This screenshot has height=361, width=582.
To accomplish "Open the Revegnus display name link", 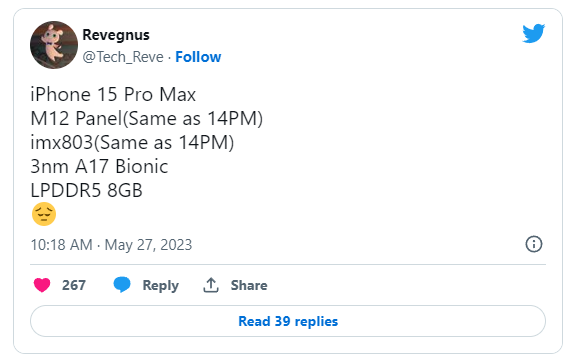I will pyautogui.click(x=116, y=35).
